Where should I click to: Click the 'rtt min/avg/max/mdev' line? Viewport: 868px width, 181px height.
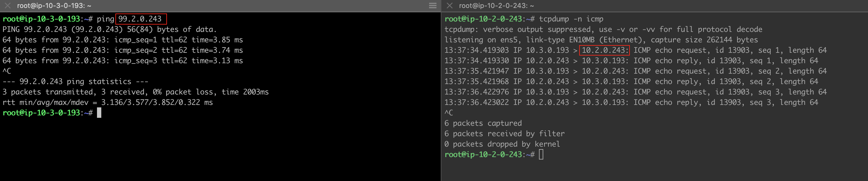point(107,102)
